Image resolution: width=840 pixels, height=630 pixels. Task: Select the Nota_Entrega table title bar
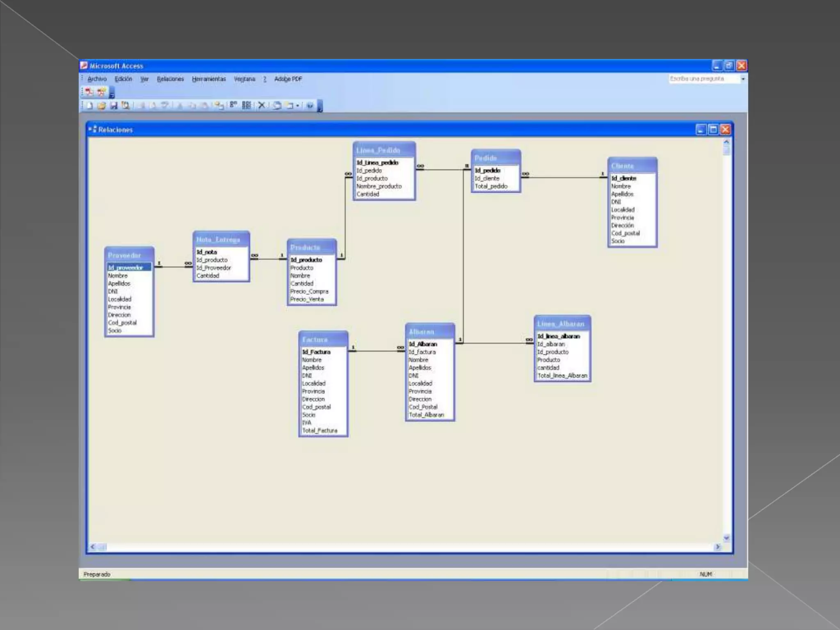(x=221, y=239)
